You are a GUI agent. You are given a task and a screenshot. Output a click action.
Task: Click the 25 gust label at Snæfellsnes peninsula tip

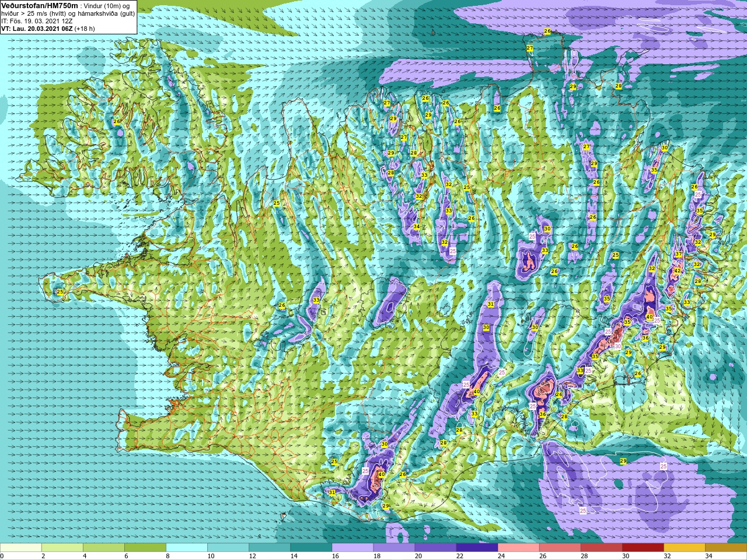pos(60,292)
